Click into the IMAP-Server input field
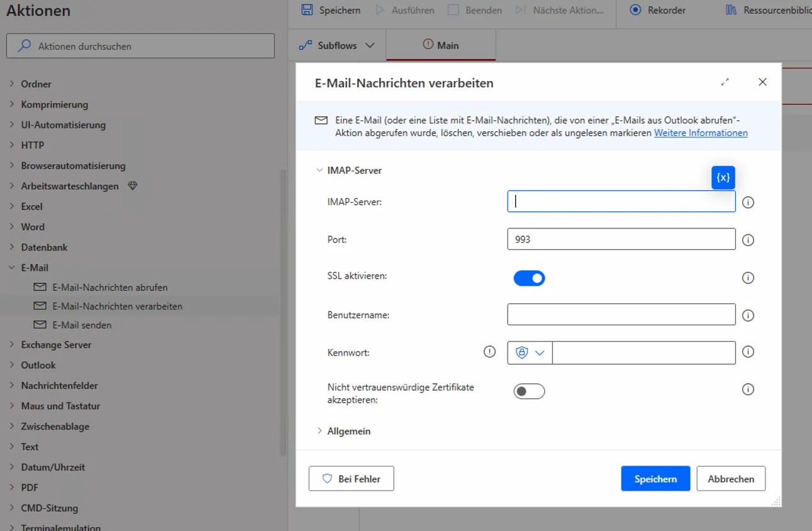The width and height of the screenshot is (812, 531). 621,201
